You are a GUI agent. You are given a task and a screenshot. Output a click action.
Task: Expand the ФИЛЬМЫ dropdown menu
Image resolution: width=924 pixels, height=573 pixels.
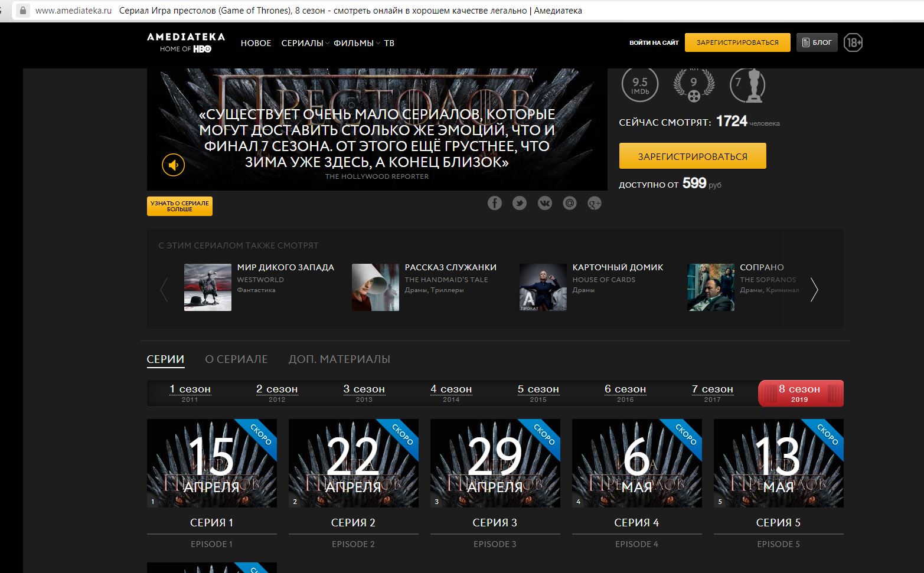pyautogui.click(x=357, y=43)
